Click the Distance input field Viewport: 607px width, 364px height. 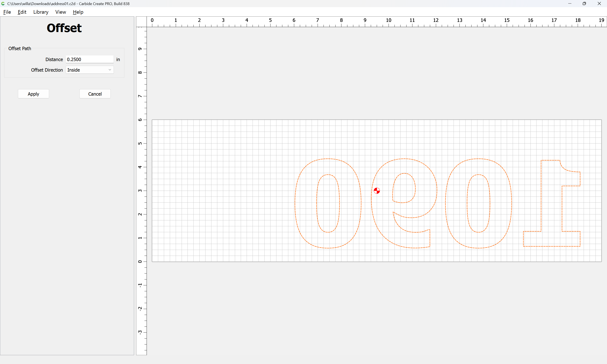pos(89,59)
